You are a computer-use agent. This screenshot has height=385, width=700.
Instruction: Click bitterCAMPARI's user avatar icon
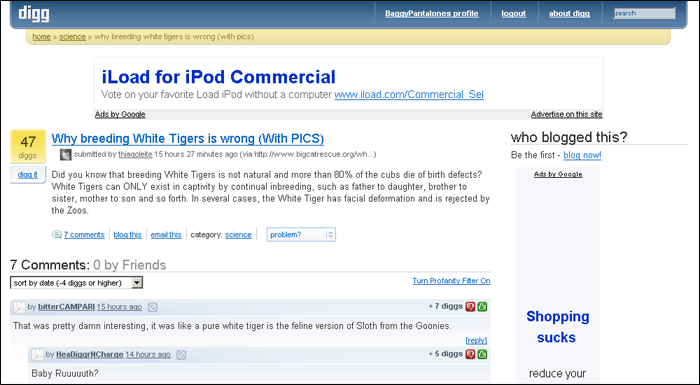[19, 307]
